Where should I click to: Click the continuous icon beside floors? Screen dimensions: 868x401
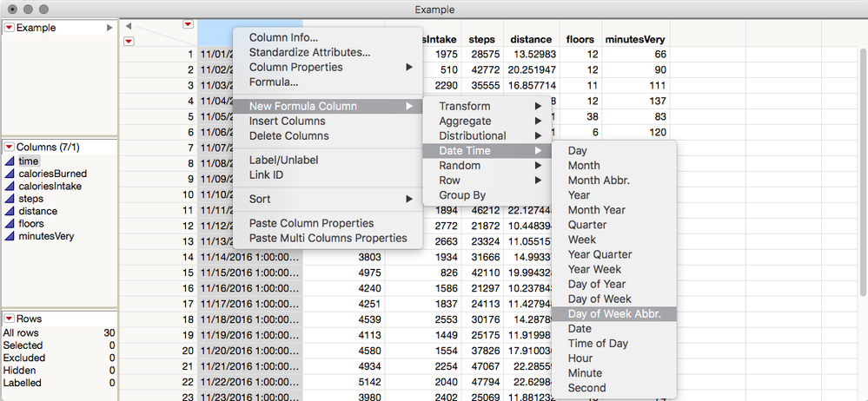tap(10, 223)
